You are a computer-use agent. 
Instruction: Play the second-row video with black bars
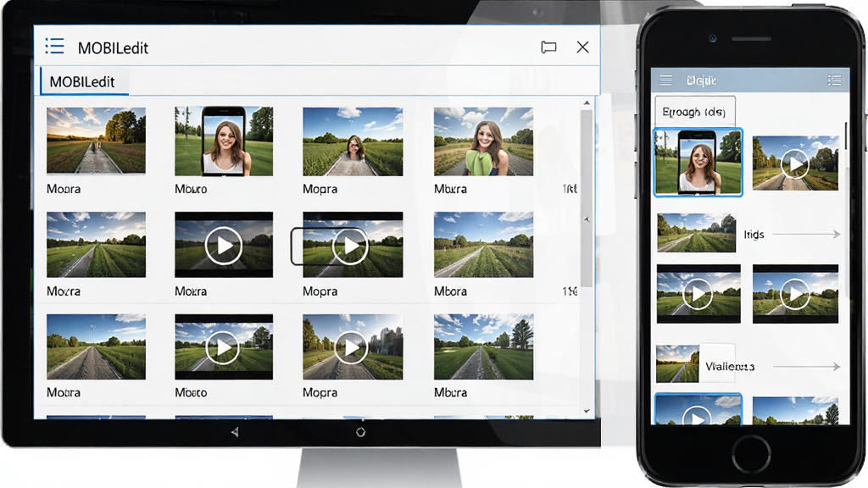tap(224, 245)
